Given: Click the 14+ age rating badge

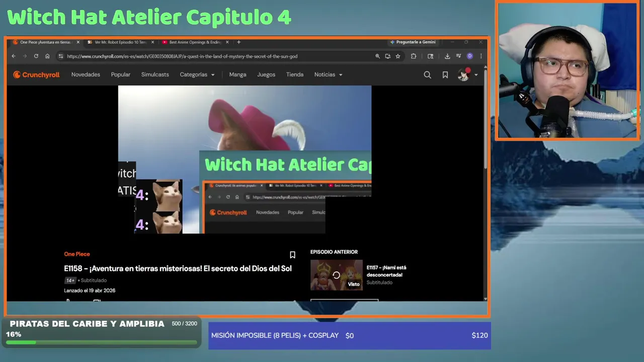Looking at the screenshot, I should tap(70, 281).
